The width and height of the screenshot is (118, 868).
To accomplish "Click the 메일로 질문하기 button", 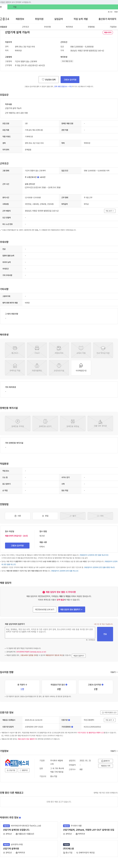I will click(79, 656).
